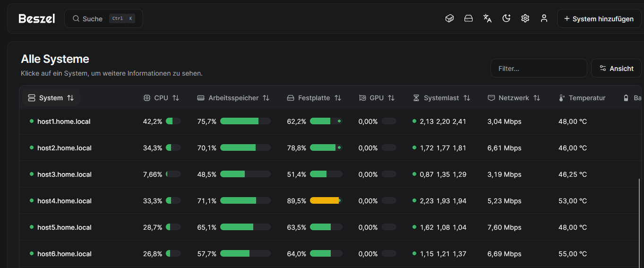
Task: Open host3.home.local system details
Action: click(64, 174)
